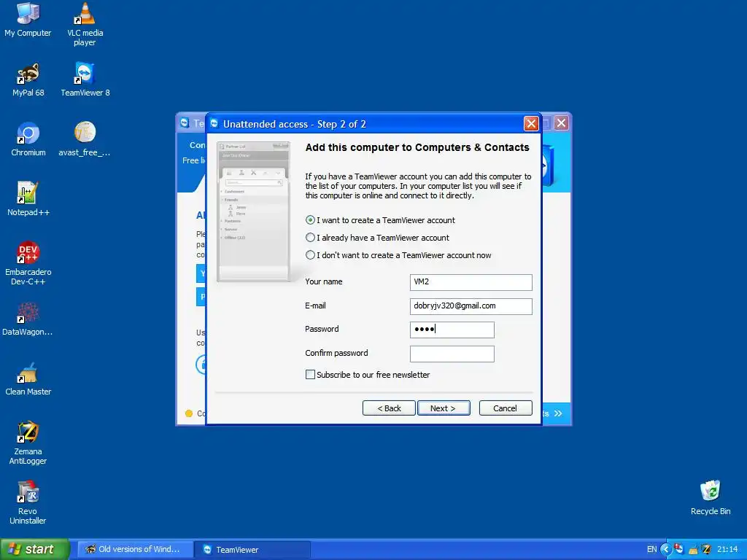Close the Unattended access dialog
The height and width of the screenshot is (560, 747).
531,124
